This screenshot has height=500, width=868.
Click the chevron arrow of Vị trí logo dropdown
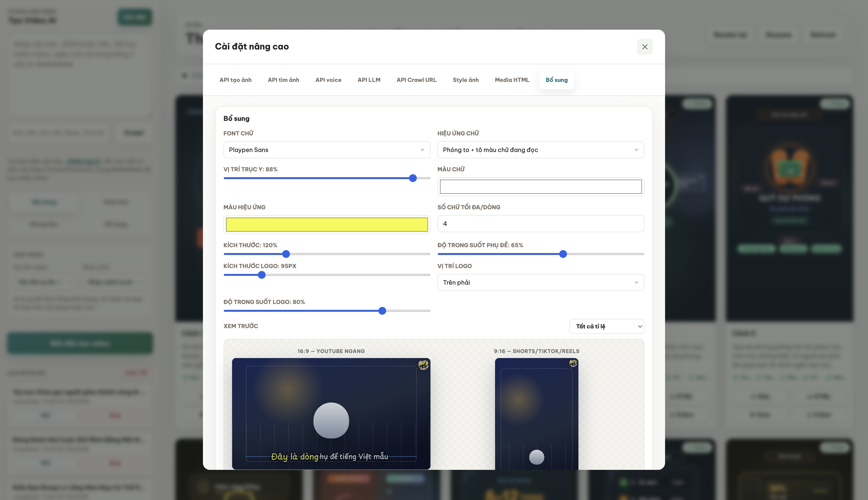[636, 282]
